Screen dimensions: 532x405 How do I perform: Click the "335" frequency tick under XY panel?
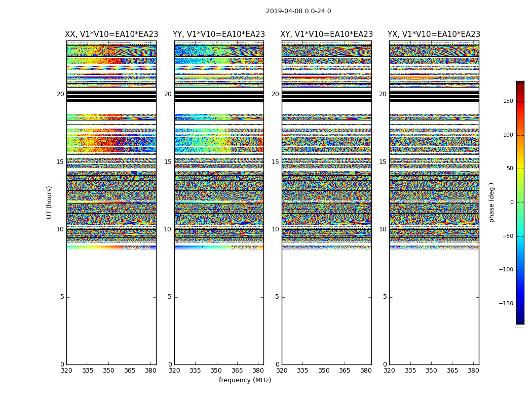click(302, 371)
